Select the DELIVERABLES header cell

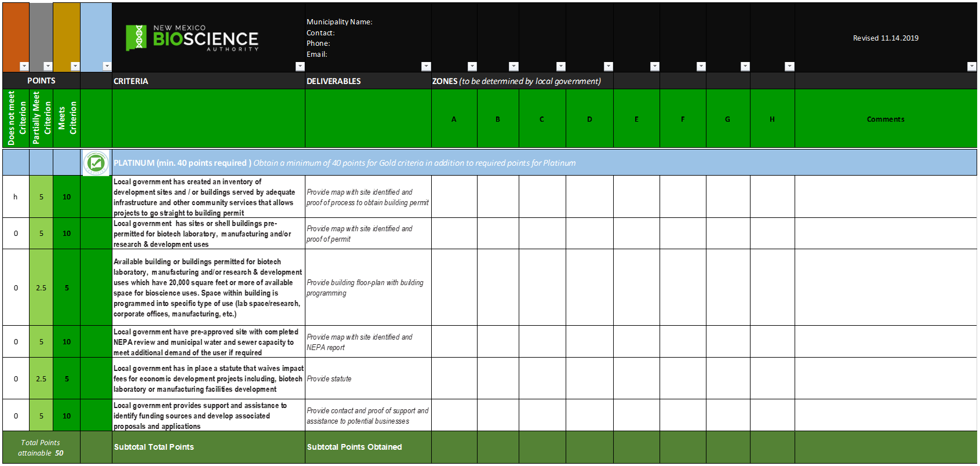[x=368, y=81]
